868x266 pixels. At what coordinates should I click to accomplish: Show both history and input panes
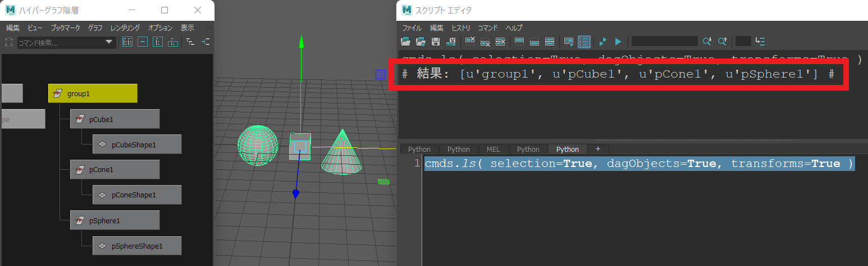point(550,41)
